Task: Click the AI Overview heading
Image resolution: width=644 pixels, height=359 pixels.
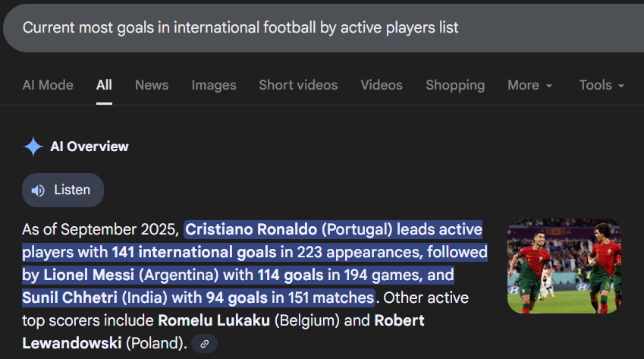Action: (89, 146)
